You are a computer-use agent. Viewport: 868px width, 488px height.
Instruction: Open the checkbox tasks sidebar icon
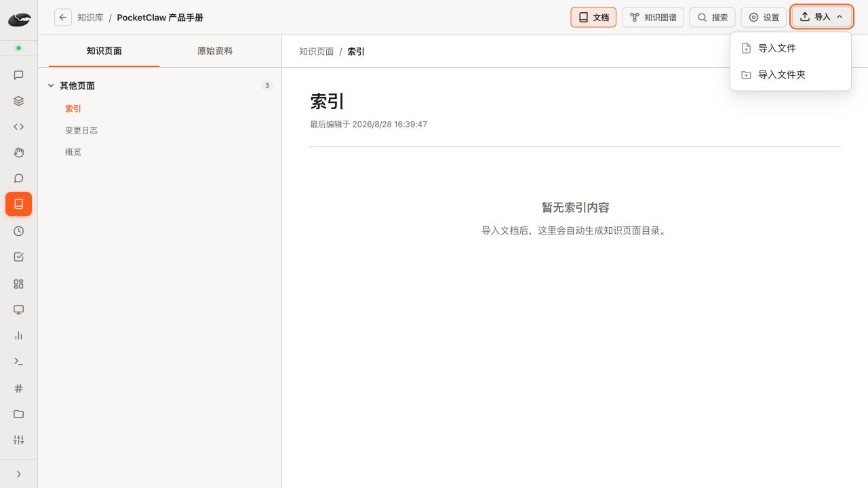click(18, 257)
